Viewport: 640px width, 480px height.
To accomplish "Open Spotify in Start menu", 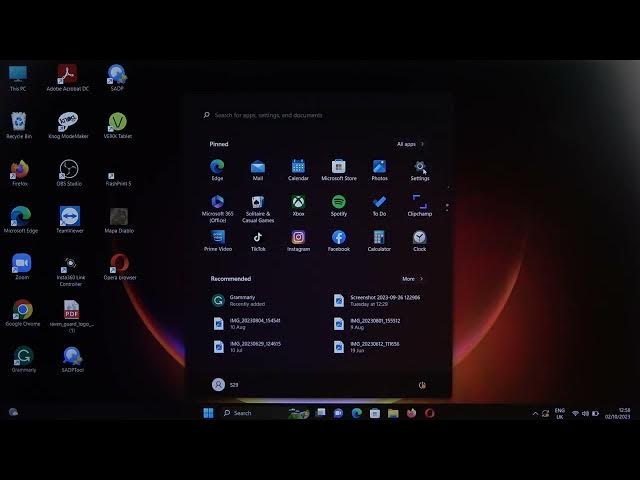I will 339,206.
